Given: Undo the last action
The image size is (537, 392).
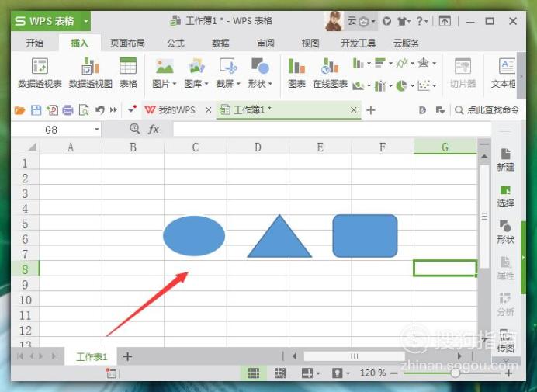Looking at the screenshot, I should tap(99, 110).
